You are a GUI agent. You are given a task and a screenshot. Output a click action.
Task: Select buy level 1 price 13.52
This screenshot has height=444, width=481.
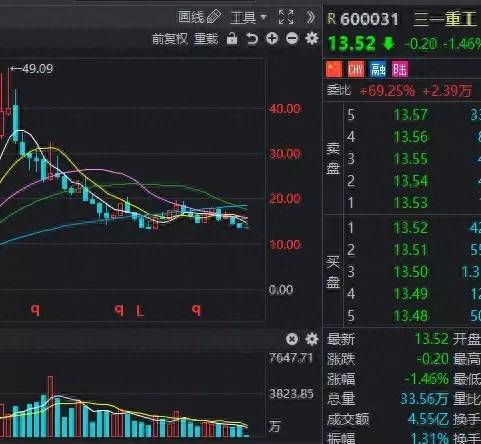pos(410,228)
